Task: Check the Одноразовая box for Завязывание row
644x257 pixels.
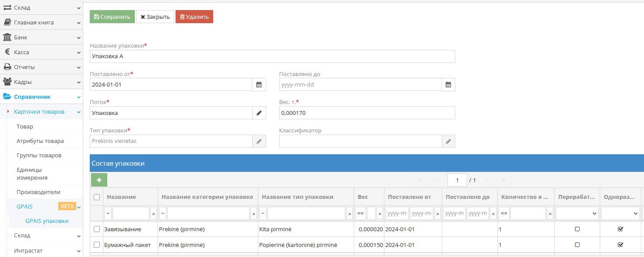Action: point(621,229)
